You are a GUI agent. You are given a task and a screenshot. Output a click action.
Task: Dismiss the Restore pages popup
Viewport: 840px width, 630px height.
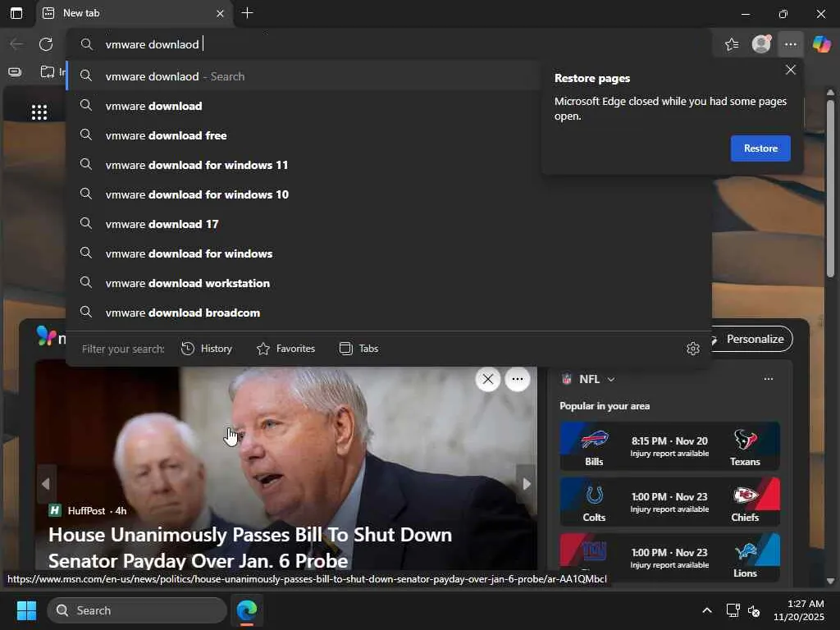(790, 70)
